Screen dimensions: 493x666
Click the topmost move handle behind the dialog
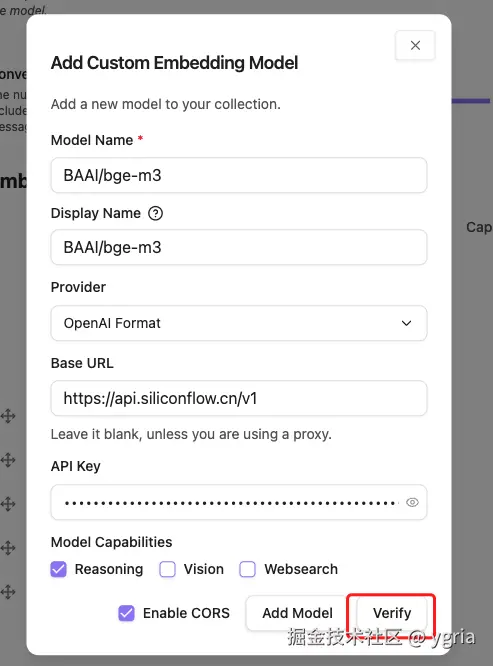click(x=8, y=416)
